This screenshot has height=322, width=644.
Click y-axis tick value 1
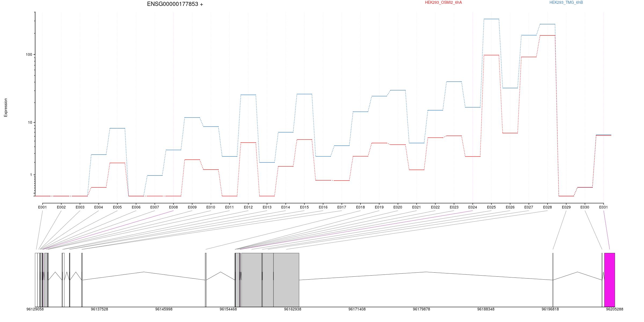31,175
